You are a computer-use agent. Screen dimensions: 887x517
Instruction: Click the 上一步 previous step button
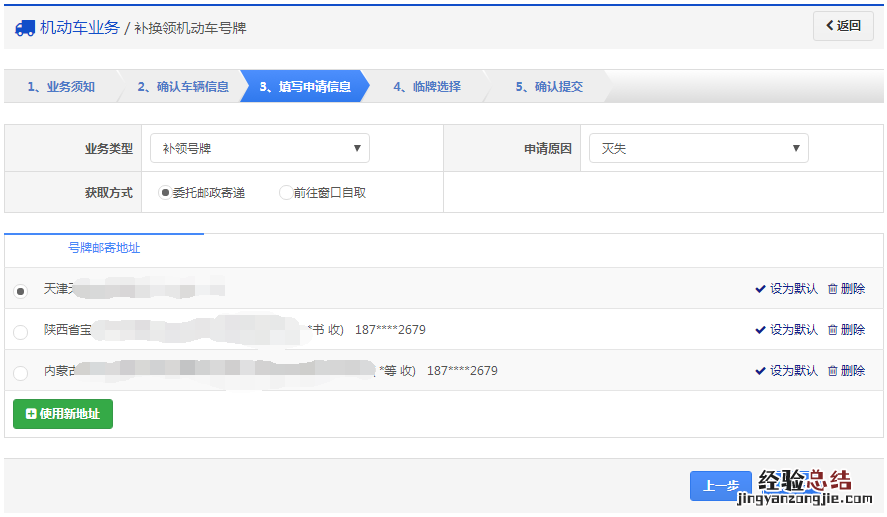coord(720,486)
